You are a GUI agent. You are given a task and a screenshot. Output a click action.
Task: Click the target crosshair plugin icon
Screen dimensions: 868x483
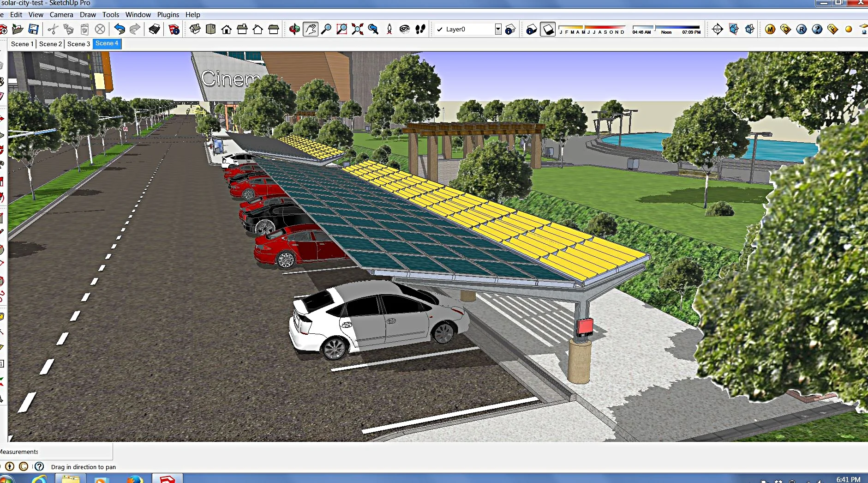coord(718,29)
